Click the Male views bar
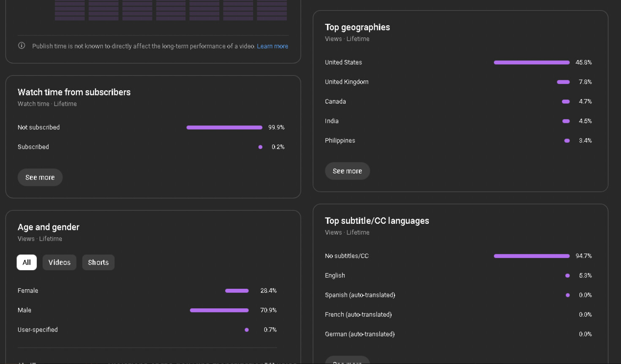This screenshot has width=621, height=364. click(x=219, y=310)
